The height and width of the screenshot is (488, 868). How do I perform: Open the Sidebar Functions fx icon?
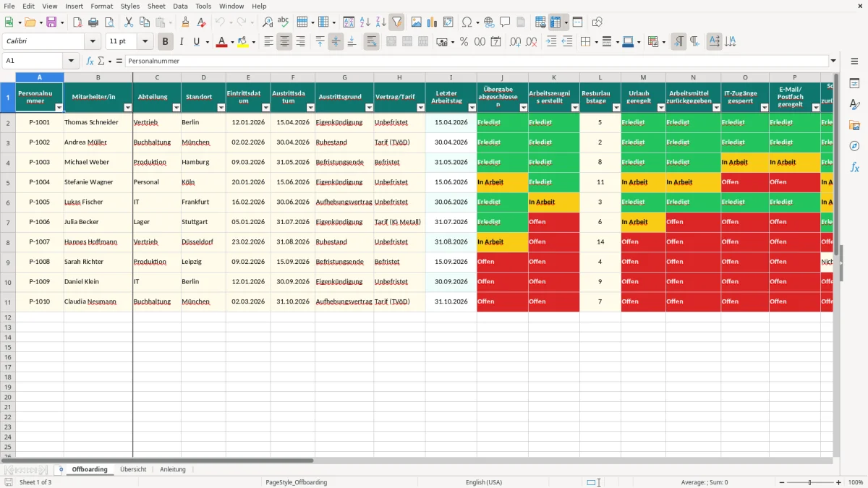coord(854,167)
